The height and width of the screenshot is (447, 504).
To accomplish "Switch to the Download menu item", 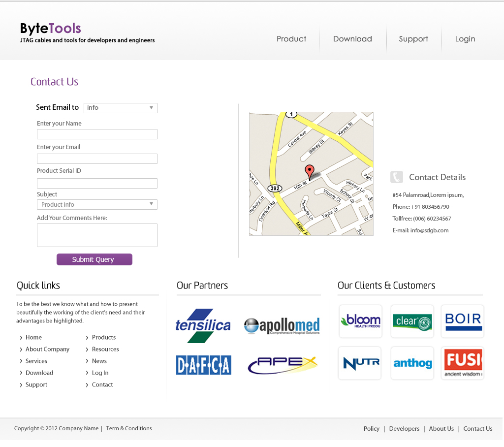I will click(x=352, y=39).
